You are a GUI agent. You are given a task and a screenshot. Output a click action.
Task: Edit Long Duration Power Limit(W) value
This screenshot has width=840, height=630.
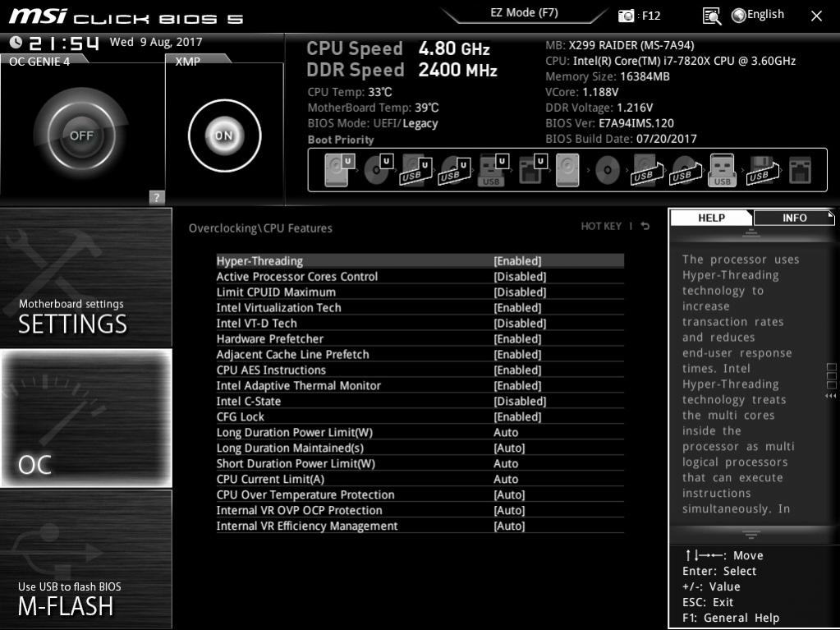coord(420,432)
